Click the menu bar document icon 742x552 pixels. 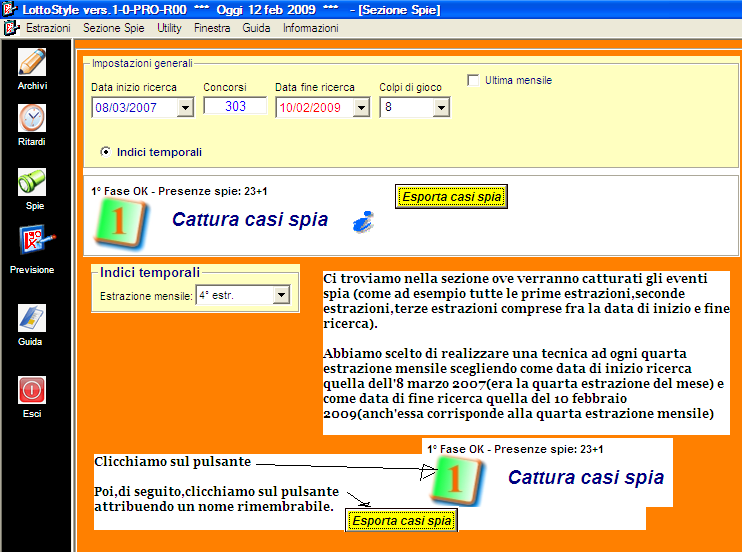coord(11,28)
